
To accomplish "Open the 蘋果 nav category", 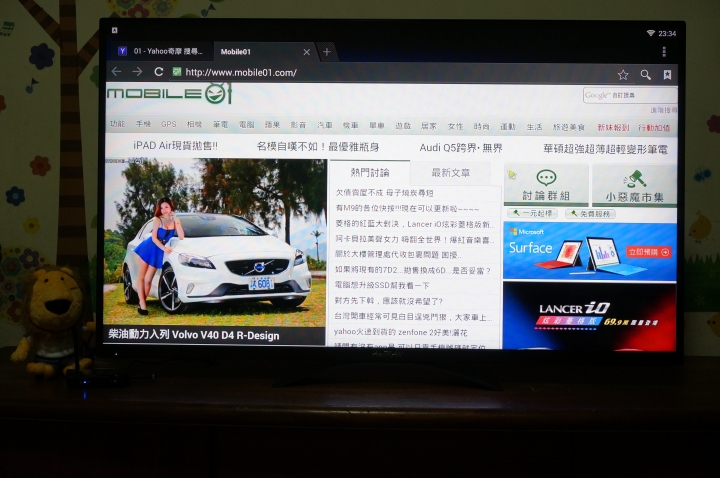I will (272, 125).
